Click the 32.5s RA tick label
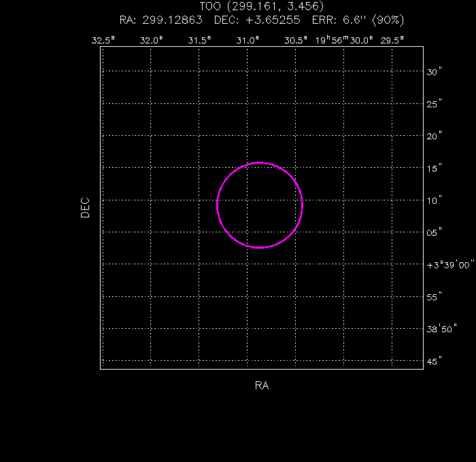Image resolution: width=476 pixels, height=462 pixels. pos(103,40)
